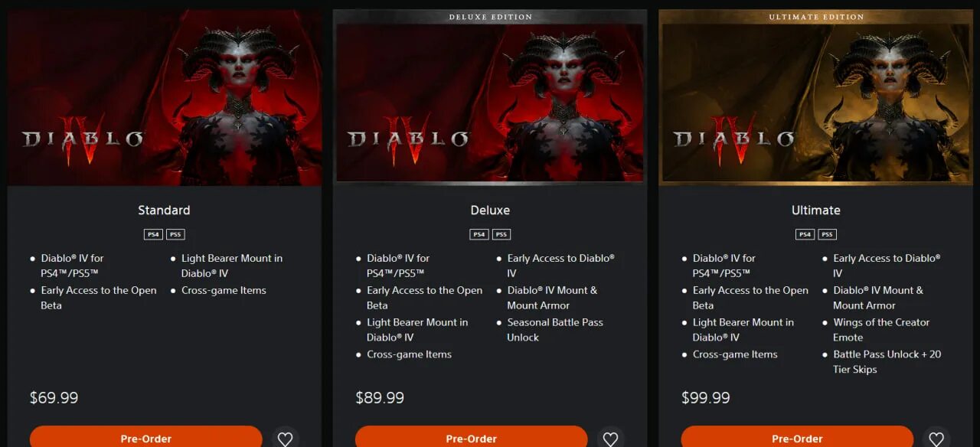Click PS5 badge under Standard title

175,234
